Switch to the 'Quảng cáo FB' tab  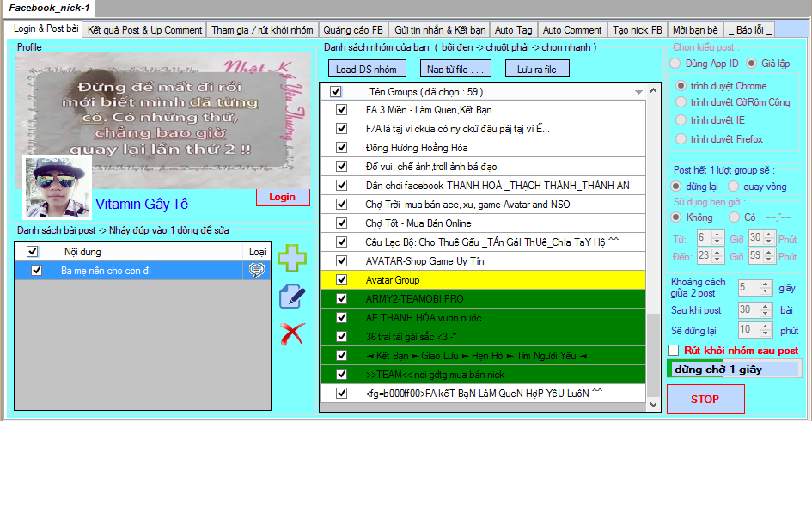tap(353, 30)
